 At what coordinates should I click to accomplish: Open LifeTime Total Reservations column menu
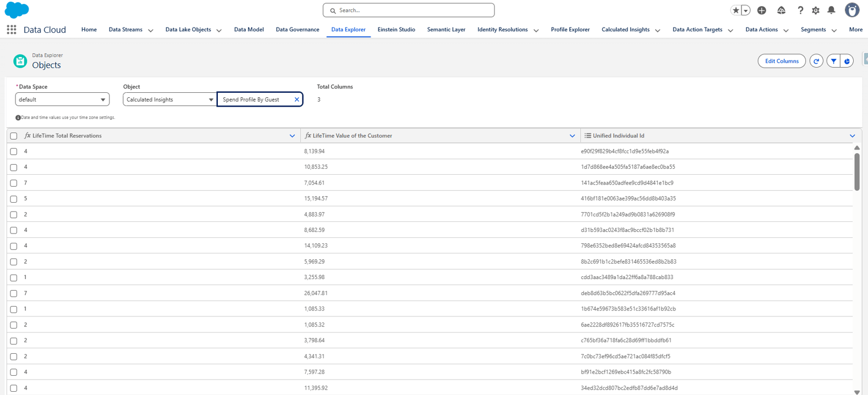tap(292, 136)
